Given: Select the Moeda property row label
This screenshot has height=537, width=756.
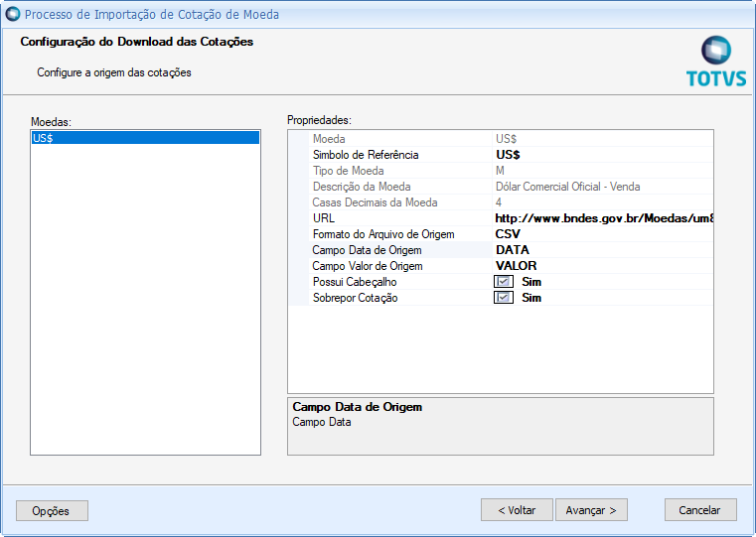Looking at the screenshot, I should pyautogui.click(x=329, y=139).
